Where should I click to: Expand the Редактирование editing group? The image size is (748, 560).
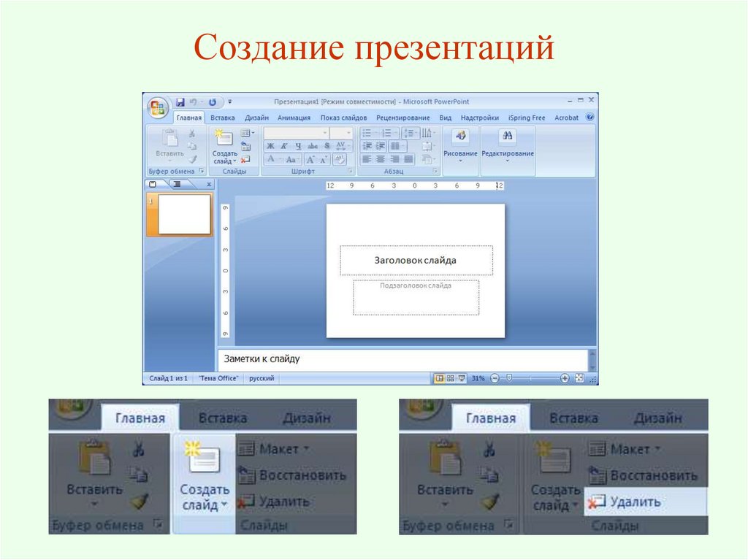pos(508,150)
